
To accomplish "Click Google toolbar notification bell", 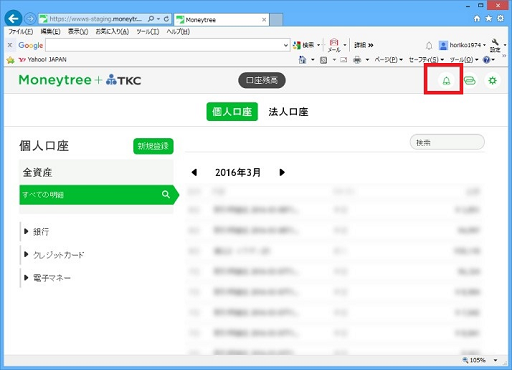I will point(429,45).
